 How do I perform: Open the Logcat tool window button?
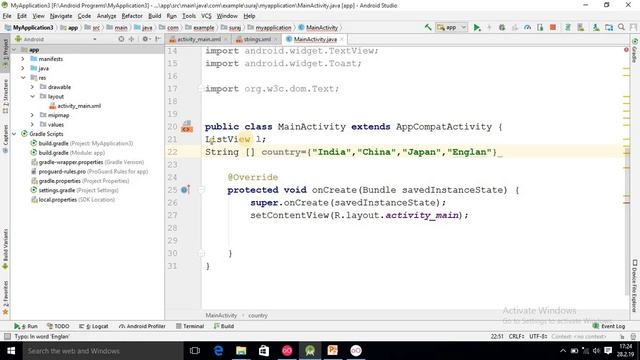(93, 326)
